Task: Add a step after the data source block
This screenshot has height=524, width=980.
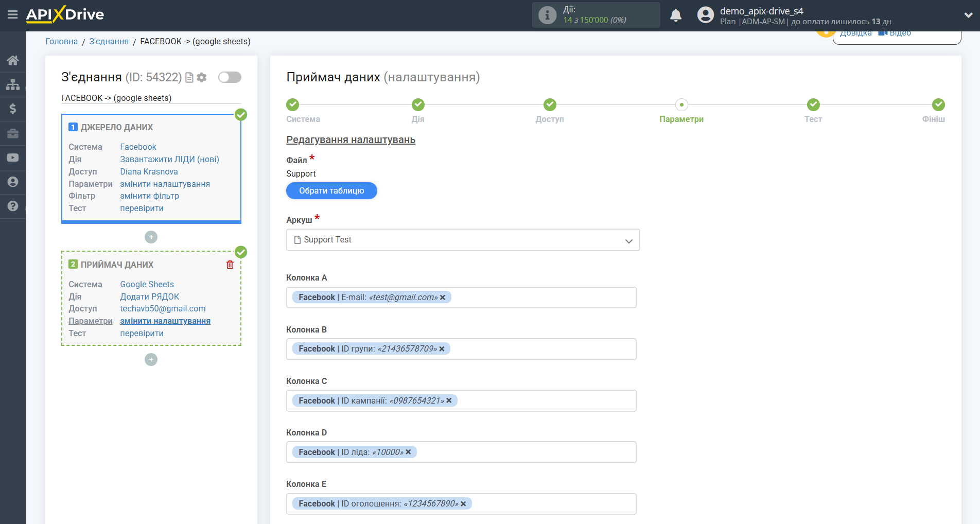Action: coord(151,237)
